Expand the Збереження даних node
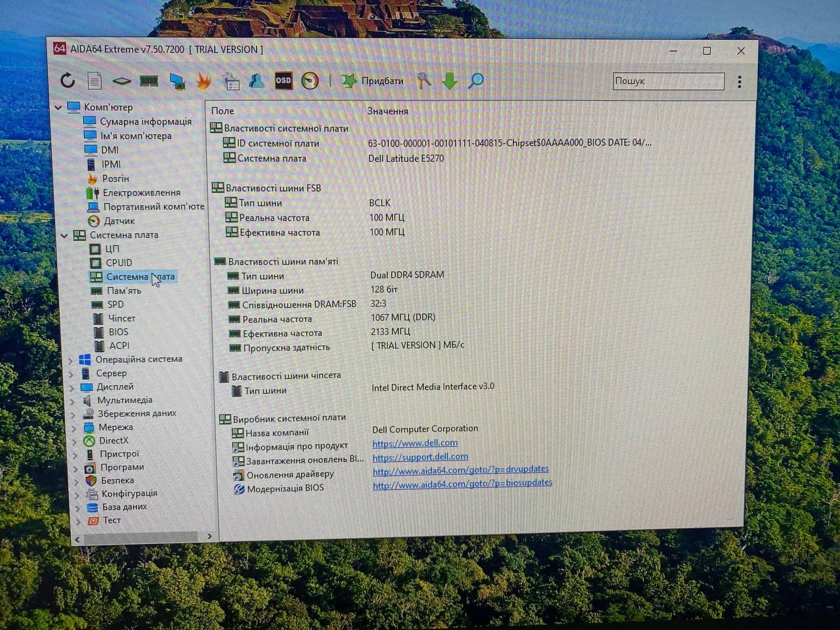The height and width of the screenshot is (630, 840). click(x=73, y=415)
